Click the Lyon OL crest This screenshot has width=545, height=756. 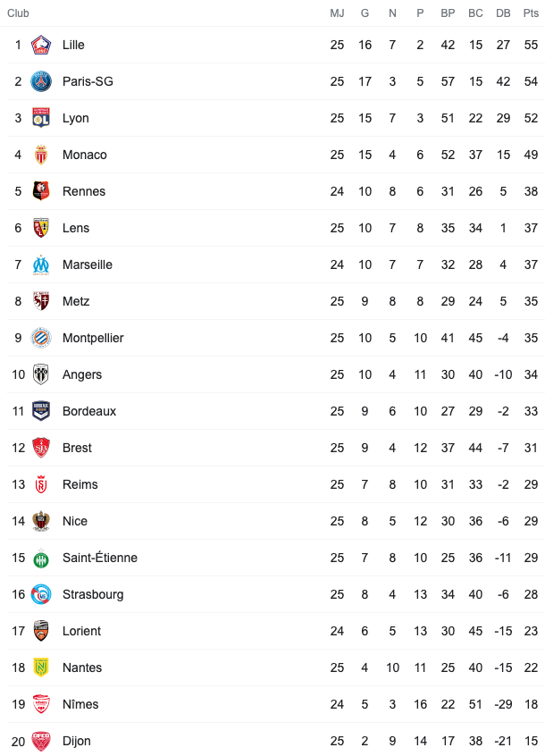coord(41,118)
